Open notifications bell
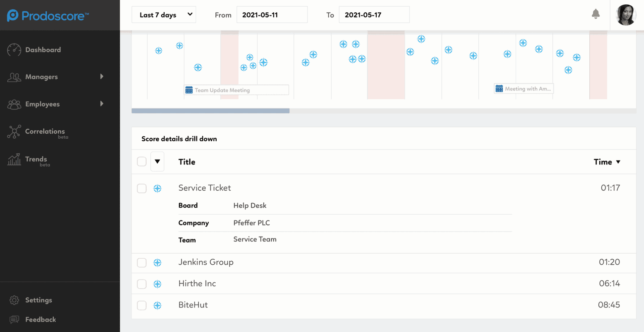This screenshot has width=644, height=332. [x=596, y=14]
